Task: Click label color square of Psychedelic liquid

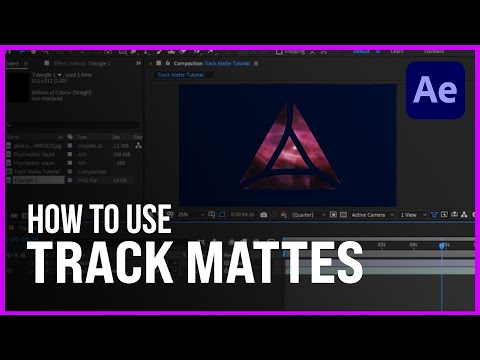Action: click(x=70, y=154)
